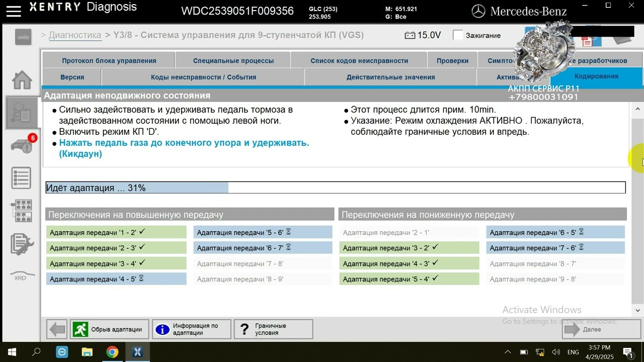Select 'Адаптация передачи 4 - 5' item
The height and width of the screenshot is (362, 644).
pyautogui.click(x=116, y=279)
